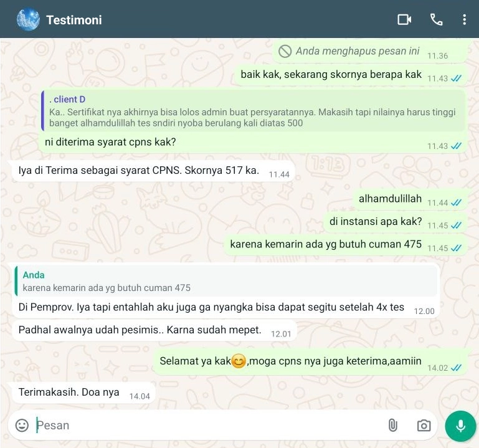
Task: Tap the paperclip attachment icon
Action: [393, 425]
